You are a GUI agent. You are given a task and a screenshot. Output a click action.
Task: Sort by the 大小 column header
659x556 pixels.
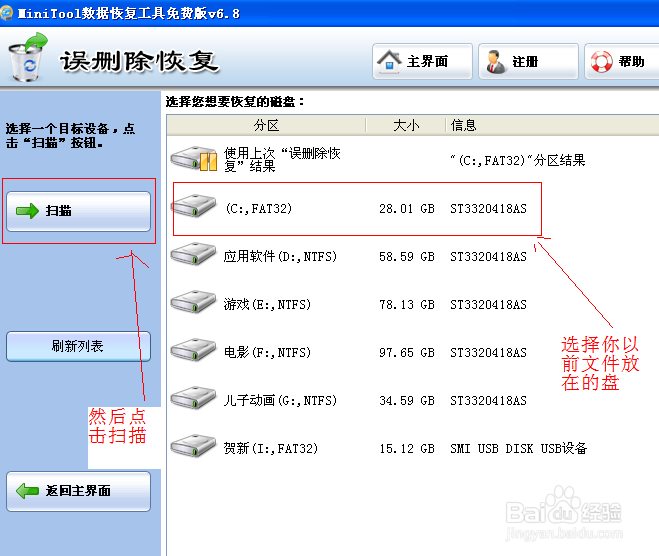[406, 125]
